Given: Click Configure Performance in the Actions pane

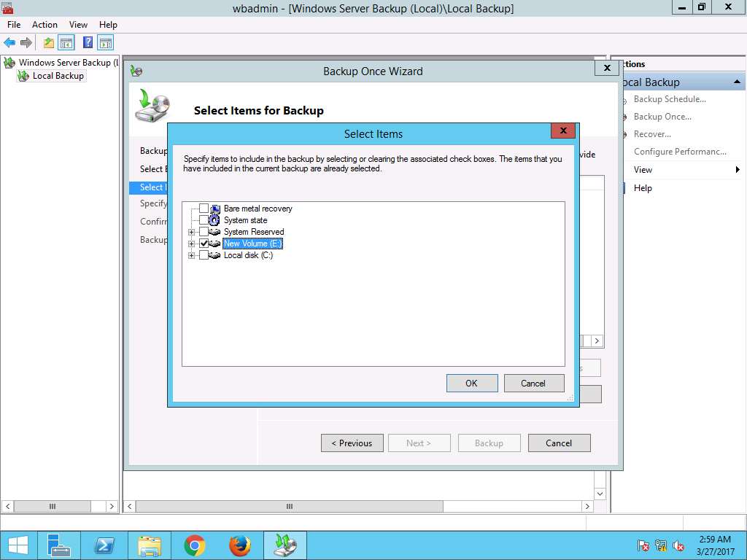Looking at the screenshot, I should pos(680,152).
